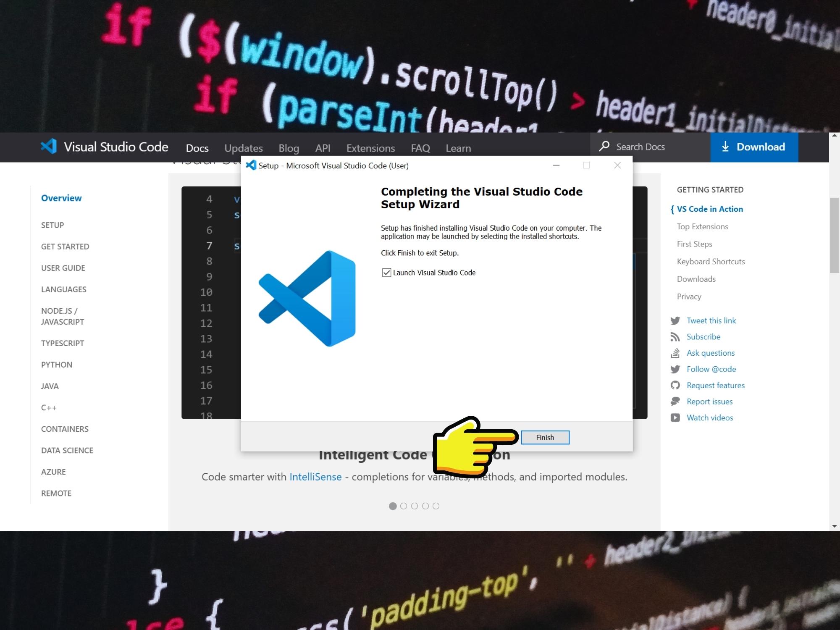The image size is (840, 630).
Task: Expand CONTAINERS section in sidebar
Action: [x=65, y=429]
